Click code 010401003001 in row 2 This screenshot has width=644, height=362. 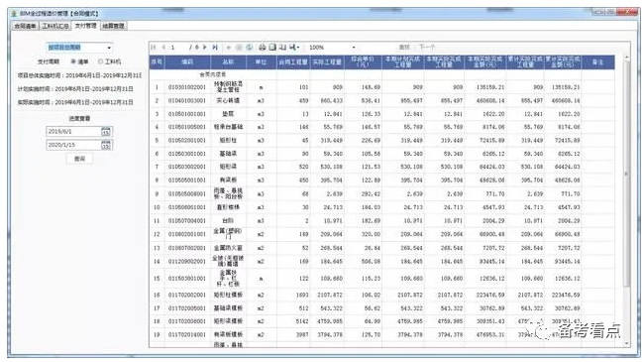(x=187, y=100)
